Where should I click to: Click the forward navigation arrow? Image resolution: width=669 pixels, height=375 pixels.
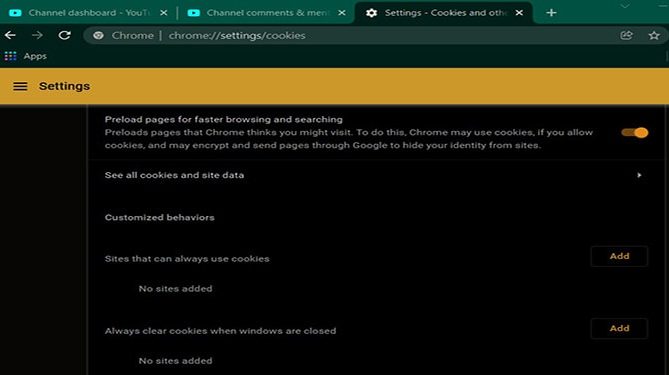click(38, 35)
